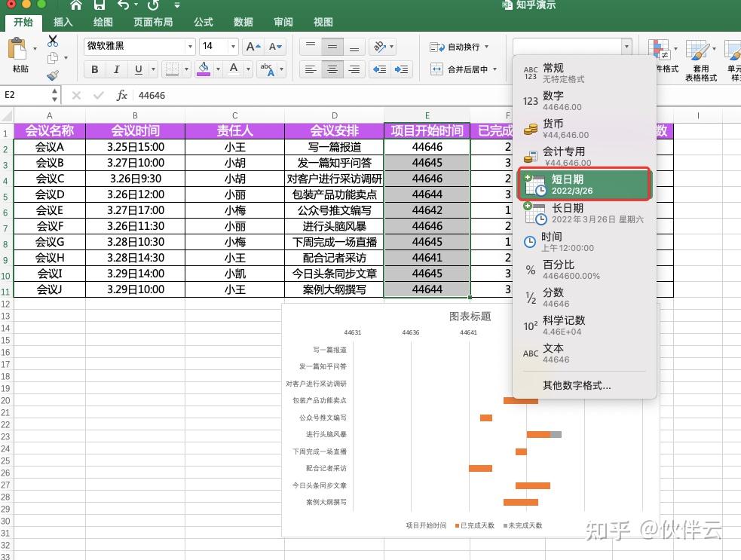Align cell content to top

[311, 46]
